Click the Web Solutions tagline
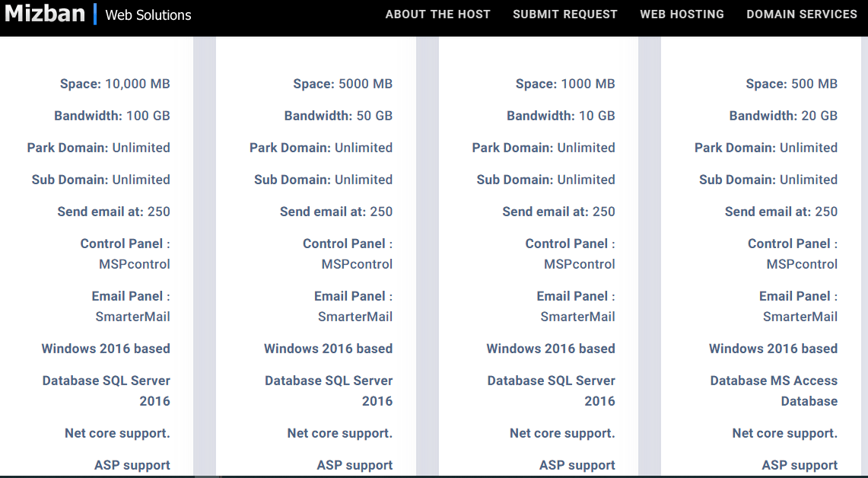Viewport: 868px width, 478px height. point(148,15)
